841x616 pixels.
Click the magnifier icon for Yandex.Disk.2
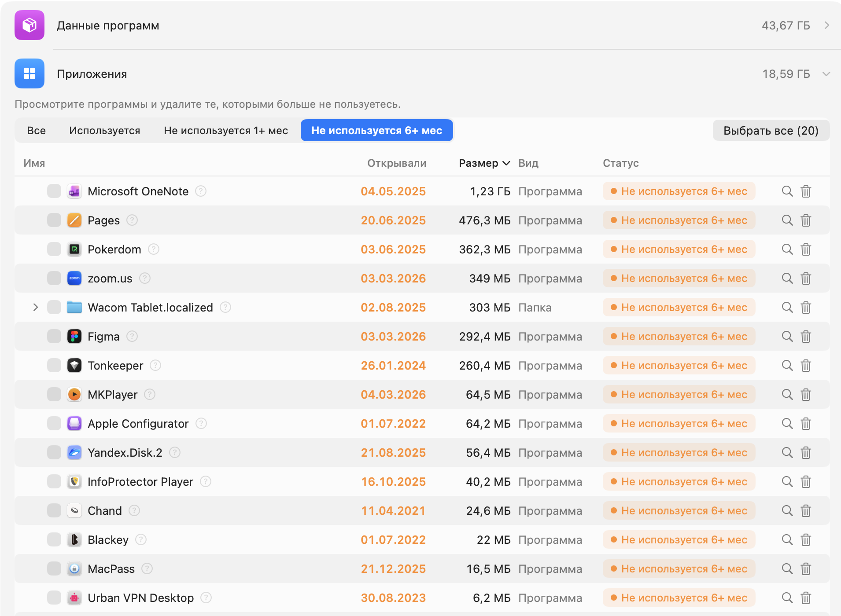[x=787, y=453]
